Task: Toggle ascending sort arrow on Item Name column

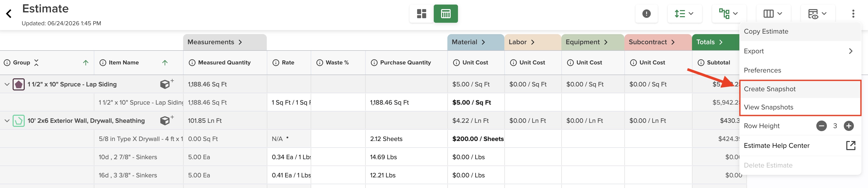Action: [165, 63]
